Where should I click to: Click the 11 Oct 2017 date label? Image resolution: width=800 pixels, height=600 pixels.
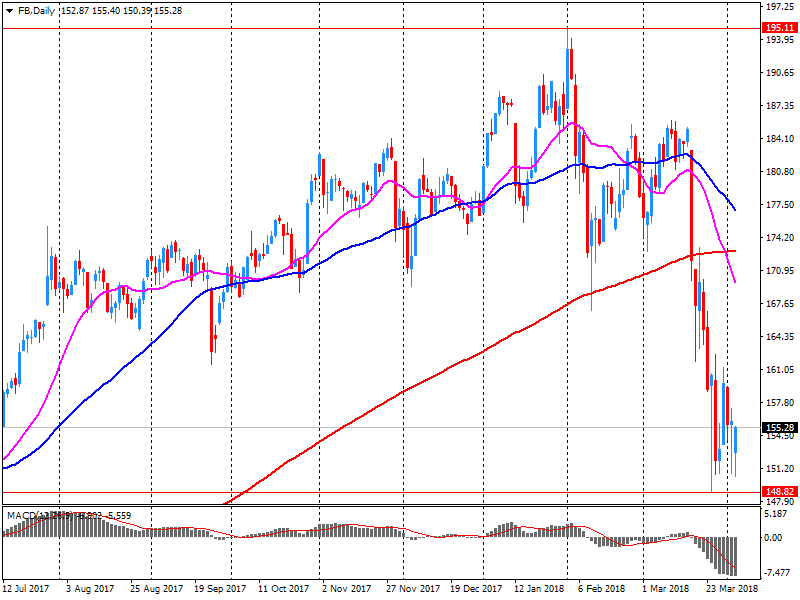284,588
